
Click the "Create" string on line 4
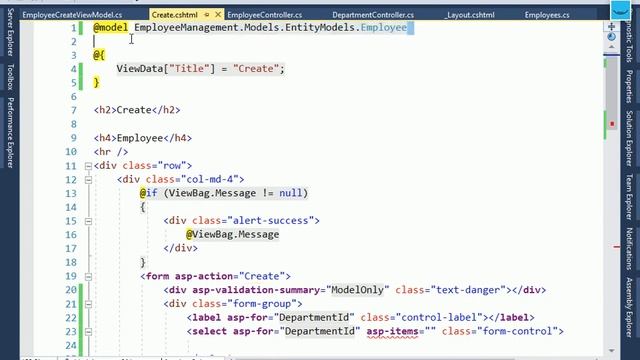pos(256,69)
